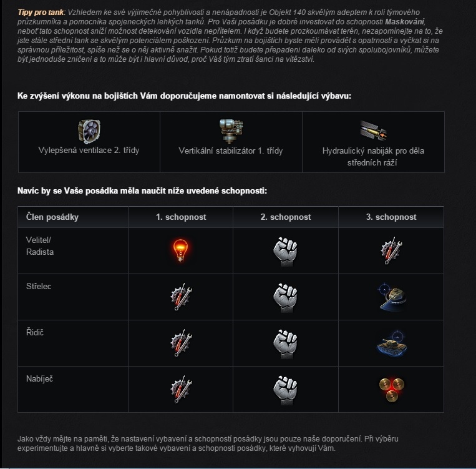This screenshot has height=469, width=476.
Task: Click Řidič's repair icon in 1. schopnost
Action: pyautogui.click(x=181, y=343)
